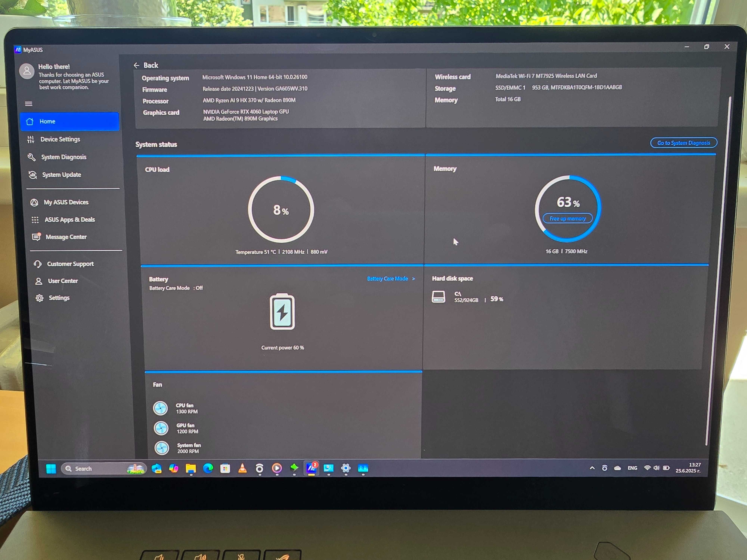Click the Battery Care Mode chevron arrow

[413, 279]
